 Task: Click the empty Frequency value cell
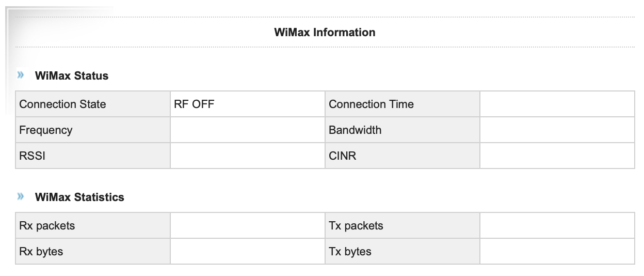[x=247, y=130]
